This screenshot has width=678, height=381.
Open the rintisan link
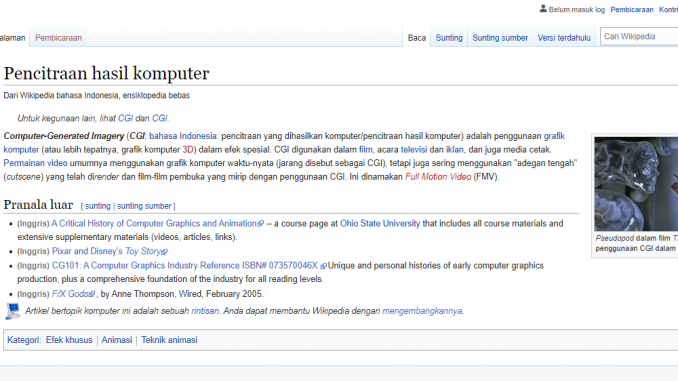pos(205,311)
